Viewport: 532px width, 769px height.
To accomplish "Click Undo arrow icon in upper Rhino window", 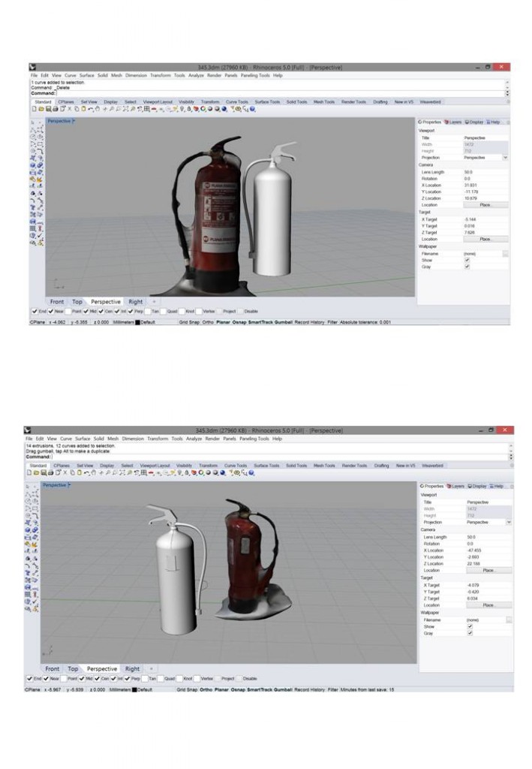I will pyautogui.click(x=91, y=109).
